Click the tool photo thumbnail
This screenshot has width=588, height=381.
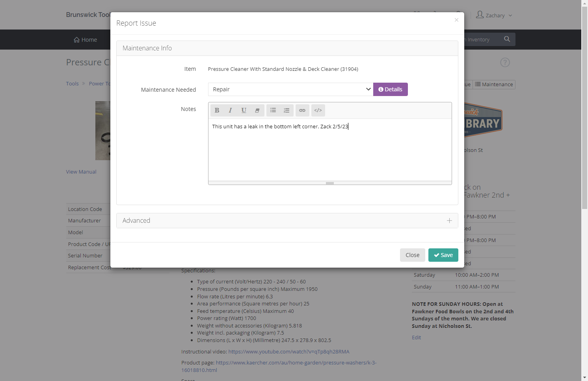(x=103, y=131)
